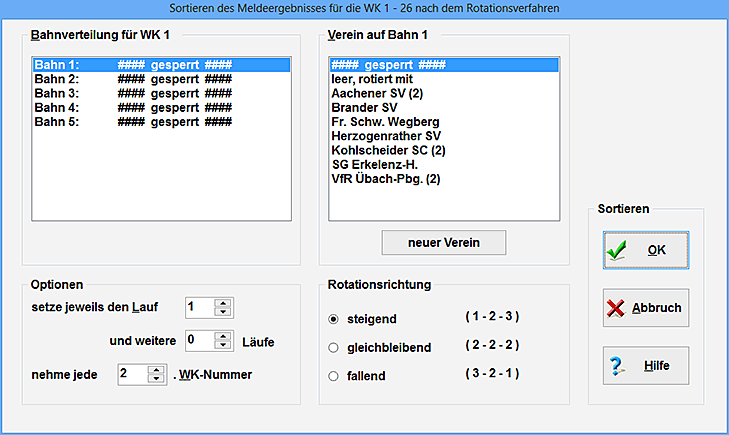The image size is (729, 435).
Task: Increase the weitere Läufe spinner
Action: pyautogui.click(x=223, y=335)
